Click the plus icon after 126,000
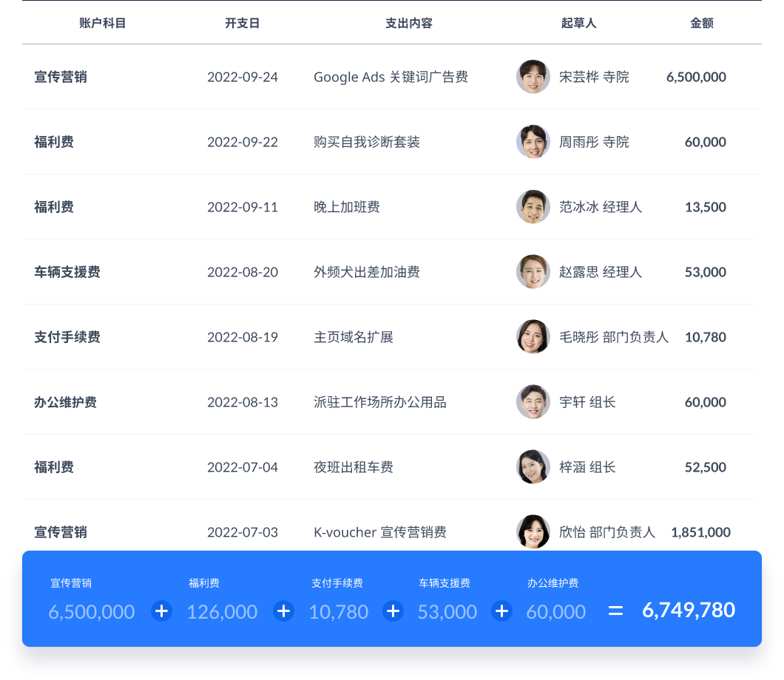 coord(283,611)
